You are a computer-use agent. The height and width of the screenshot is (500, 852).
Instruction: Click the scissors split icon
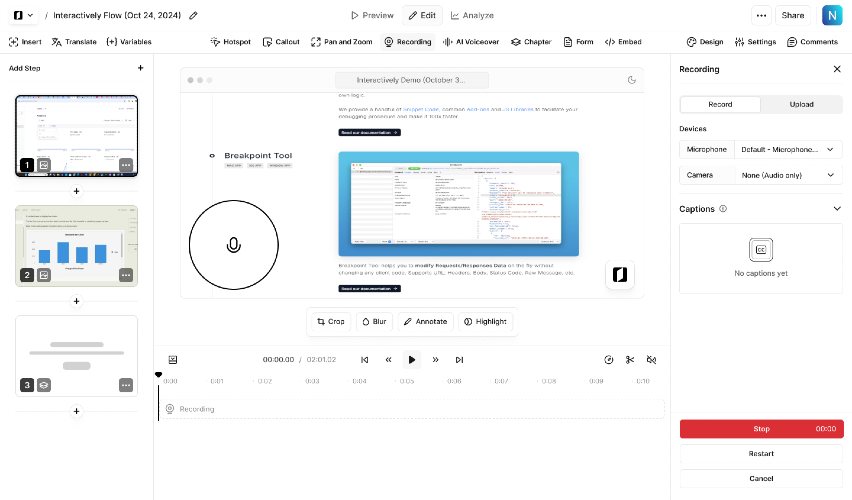630,360
